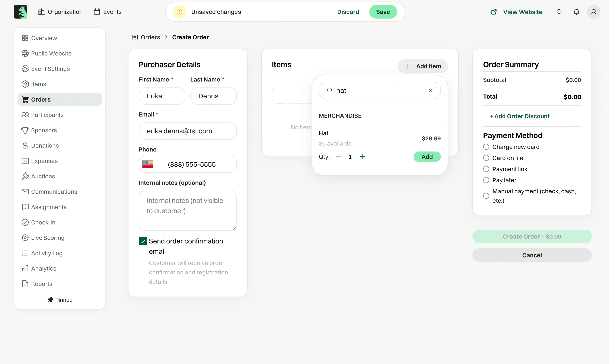Decrease quantity with minus icon
Screen dimensions: 609x364
pyautogui.click(x=338, y=157)
